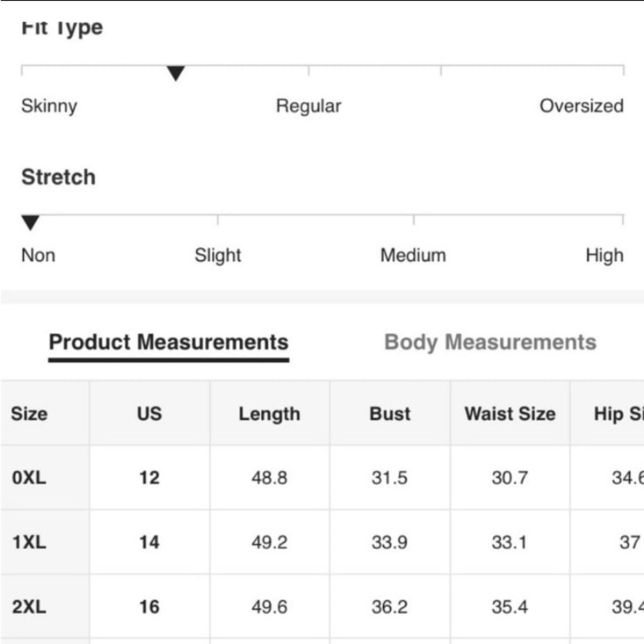644x644 pixels.
Task: Select the Product Measurements tab
Action: click(168, 342)
